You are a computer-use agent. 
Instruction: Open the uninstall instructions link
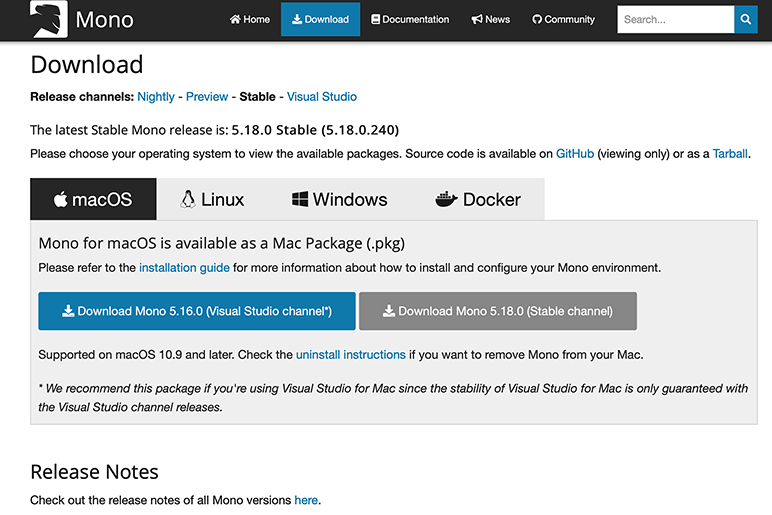(350, 355)
